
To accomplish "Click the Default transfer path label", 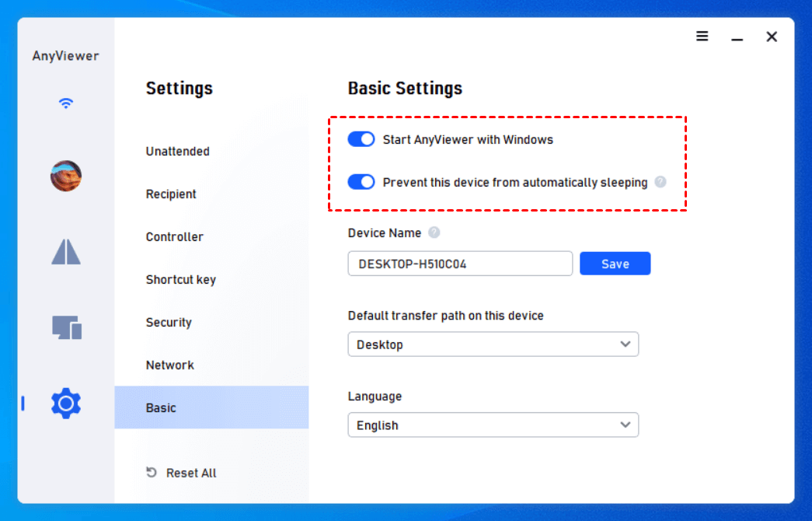I will 446,315.
